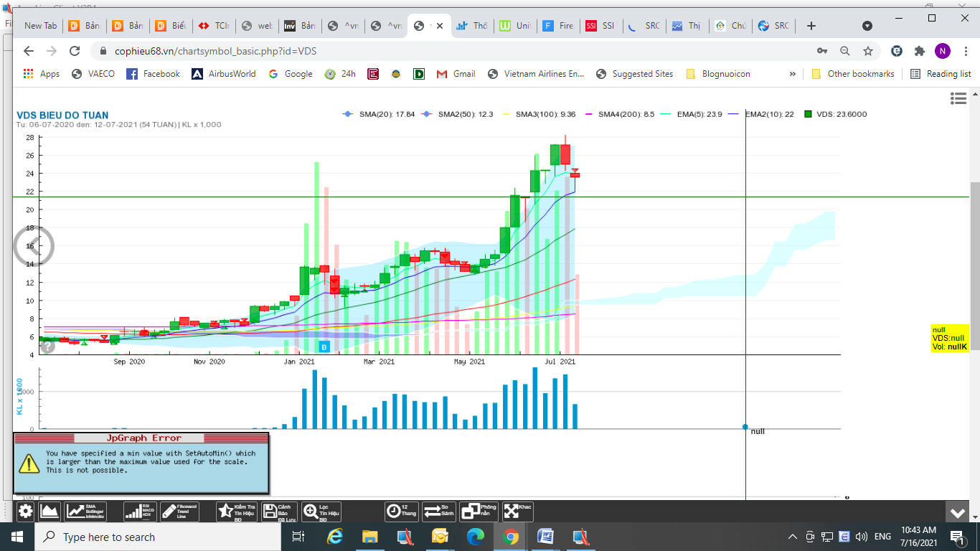Screen dimensions: 980x551
Task: Expand hidden bookmarks overflow chevron
Action: (x=793, y=74)
